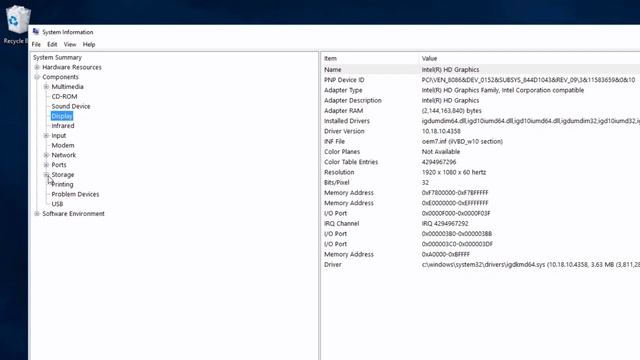Click the 0xE0000000-0xEFFFFFFF memory address

coord(455,203)
